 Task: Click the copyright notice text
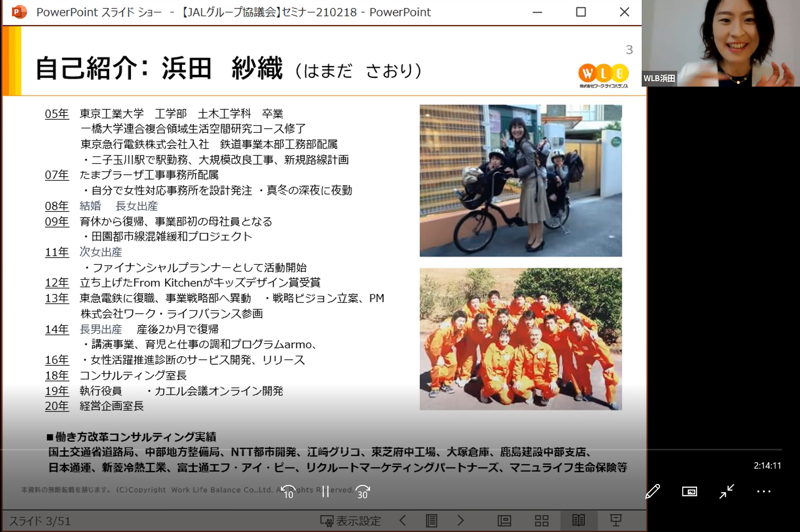(187, 489)
